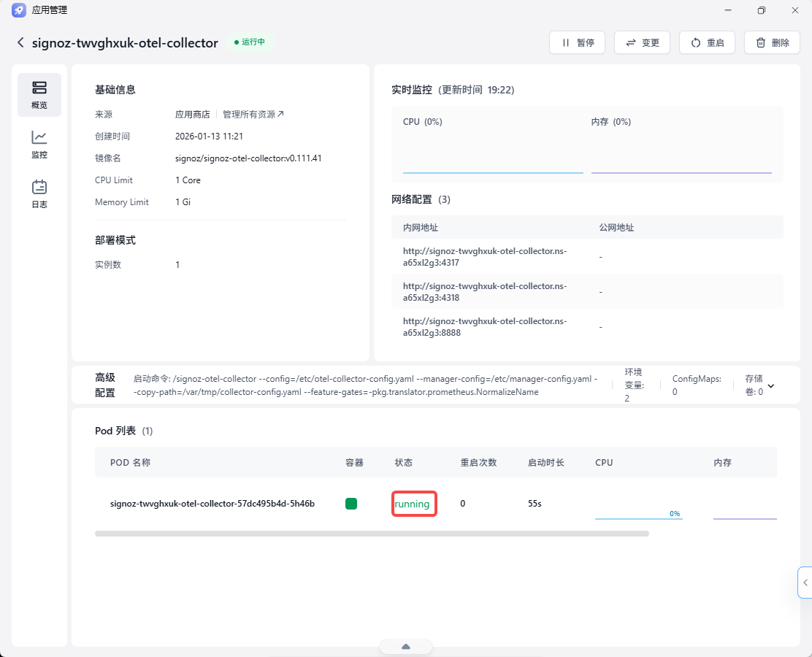Restart the app via 重启 button
Viewport: 812px width, 657px height.
click(708, 42)
